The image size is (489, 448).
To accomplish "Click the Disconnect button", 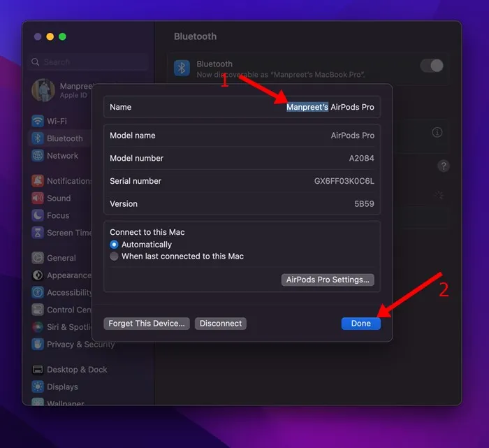I will click(221, 324).
